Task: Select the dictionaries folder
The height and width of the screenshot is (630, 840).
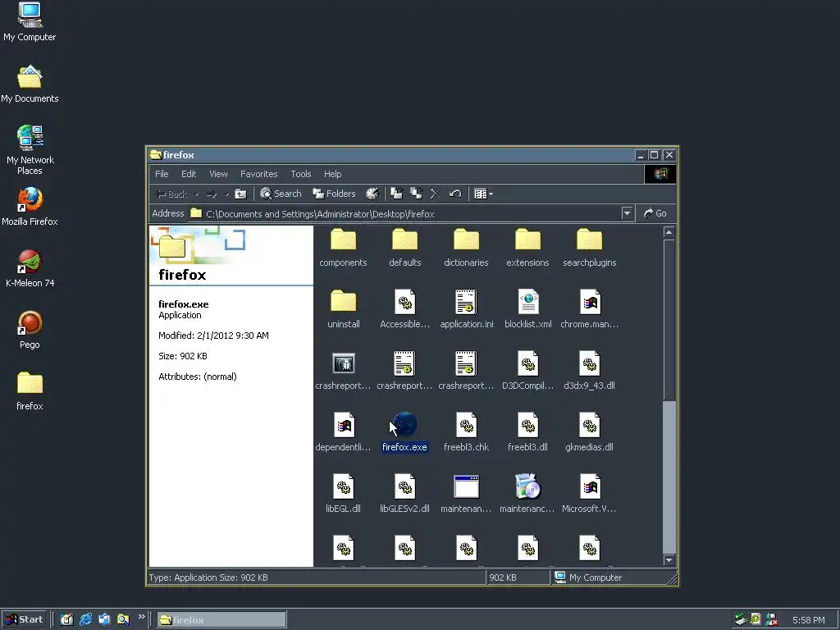Action: pos(466,248)
